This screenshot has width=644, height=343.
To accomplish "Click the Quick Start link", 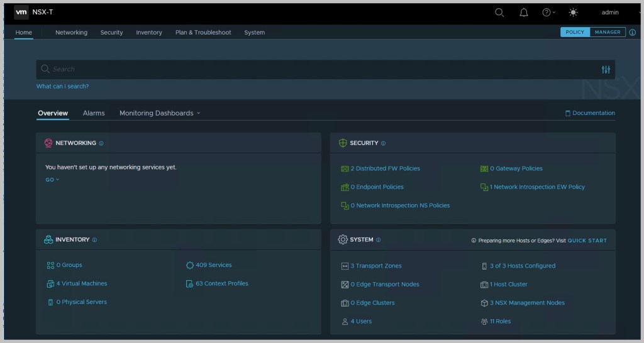I will pyautogui.click(x=587, y=241).
